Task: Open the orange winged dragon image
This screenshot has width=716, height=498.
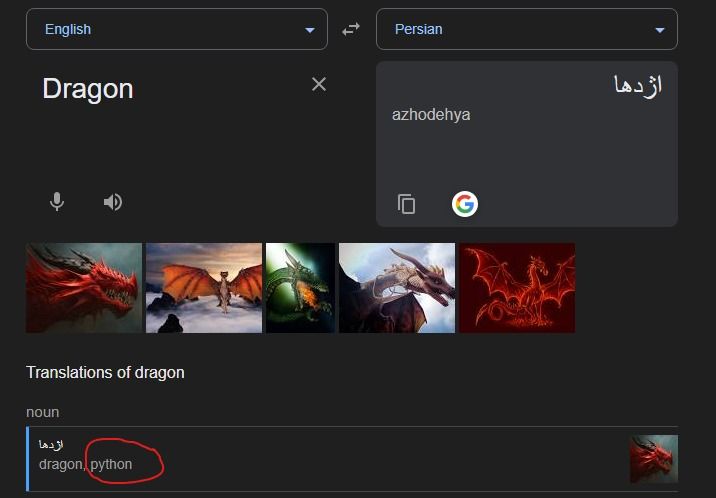Action: pyautogui.click(x=204, y=288)
